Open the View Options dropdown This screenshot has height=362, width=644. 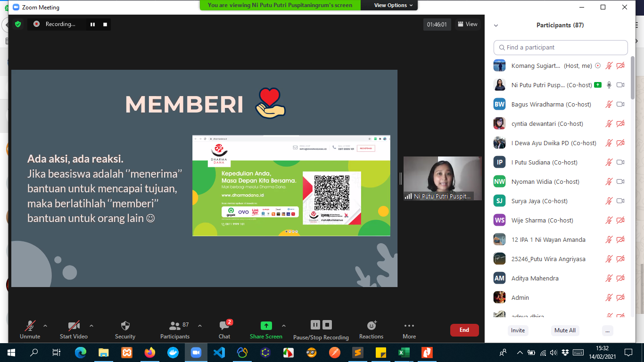click(393, 5)
